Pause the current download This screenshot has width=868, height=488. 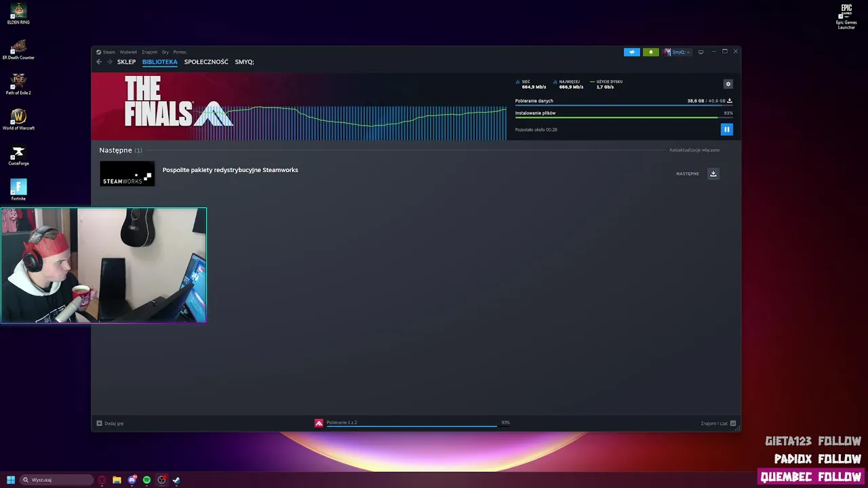coord(726,129)
